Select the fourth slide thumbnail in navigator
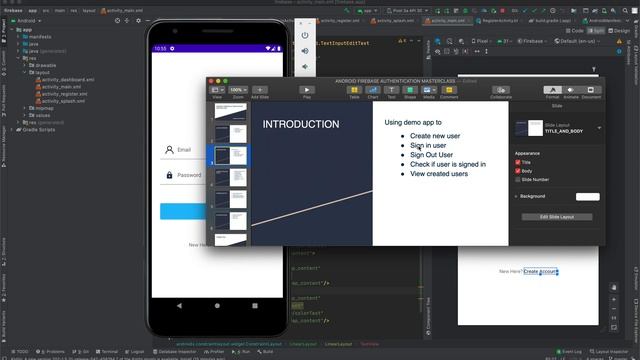The image size is (640, 360). (231, 178)
